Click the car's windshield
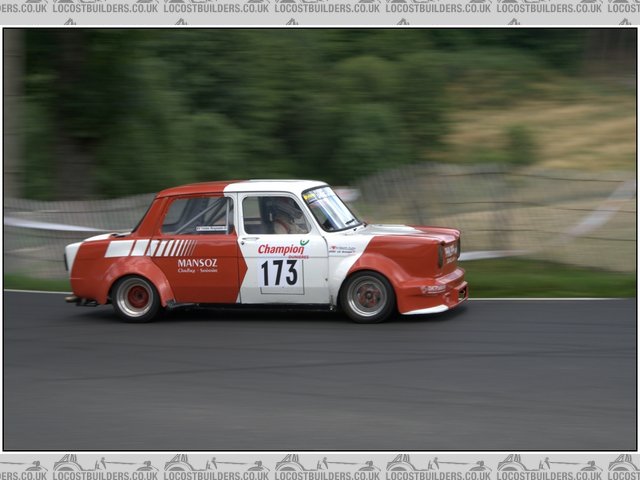Screen dimensions: 640x480 coord(329,208)
